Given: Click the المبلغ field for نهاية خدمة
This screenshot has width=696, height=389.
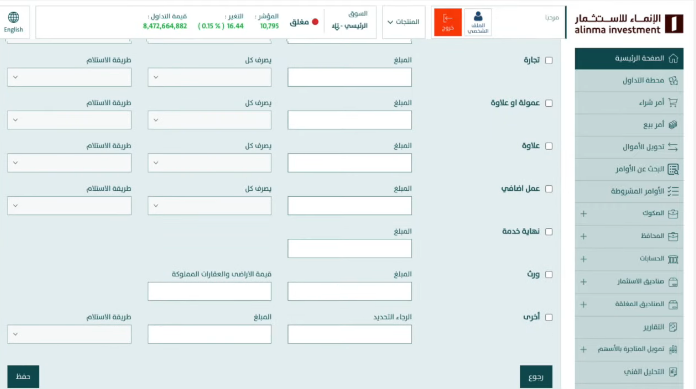Looking at the screenshot, I should (349, 249).
